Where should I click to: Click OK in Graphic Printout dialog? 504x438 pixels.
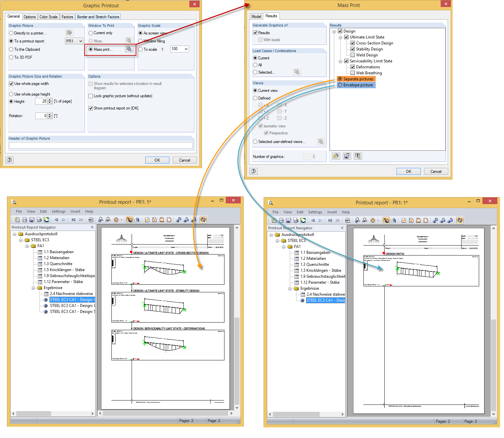click(157, 160)
